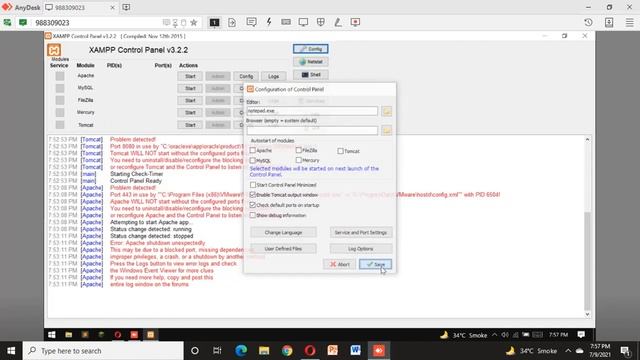This screenshot has height=360, width=640.
Task: Start the FileZilla module
Action: pos(190,100)
